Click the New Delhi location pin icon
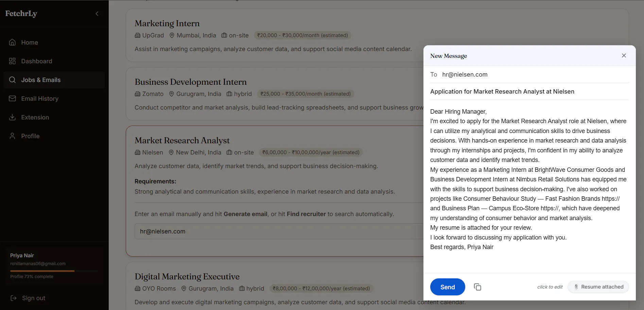This screenshot has width=644, height=310. [171, 152]
